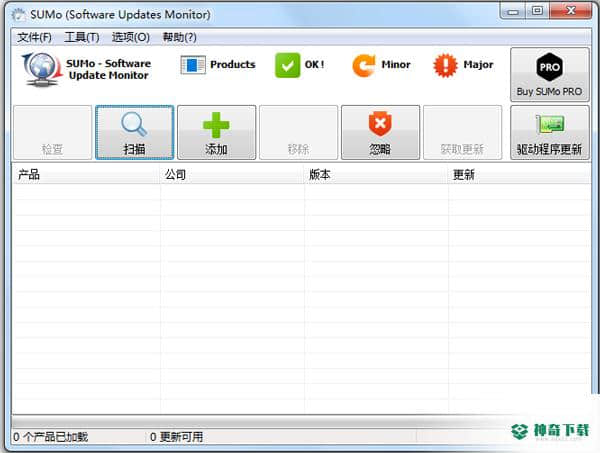Click the '0 个产品已加载' status text
This screenshot has height=453, width=600.
click(x=51, y=437)
